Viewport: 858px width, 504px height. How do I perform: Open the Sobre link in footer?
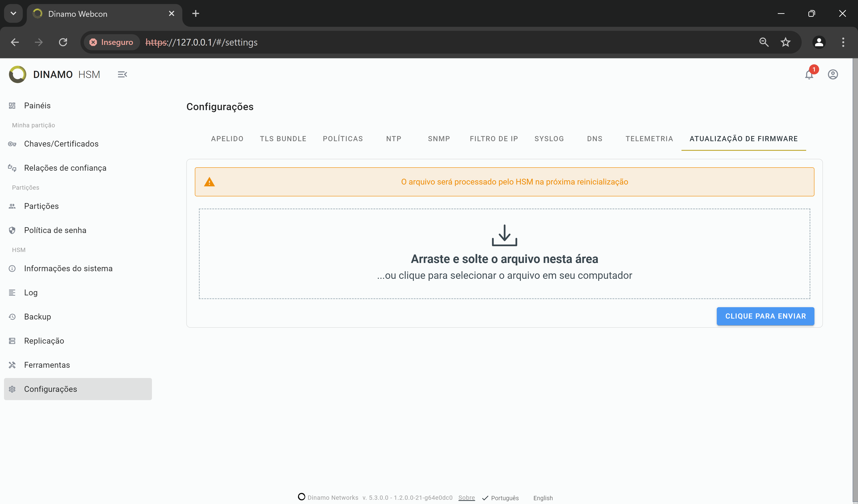[x=467, y=498]
